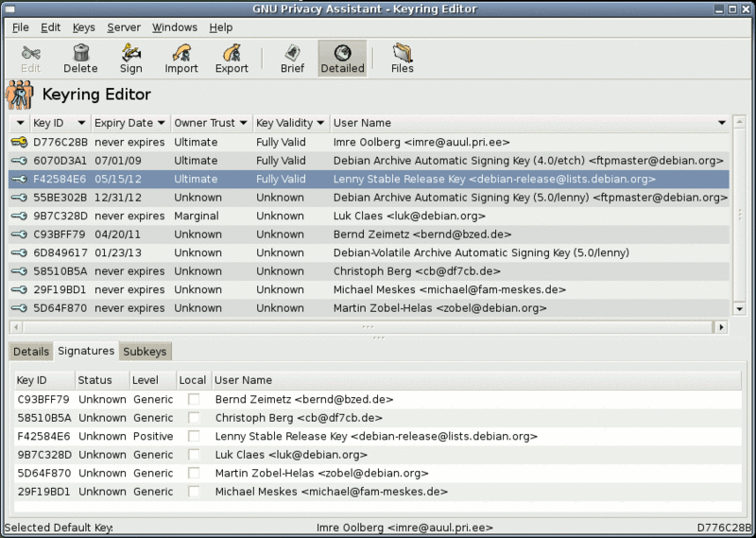Click the key icon for 6070D3A1 row
The height and width of the screenshot is (538, 756).
click(19, 161)
